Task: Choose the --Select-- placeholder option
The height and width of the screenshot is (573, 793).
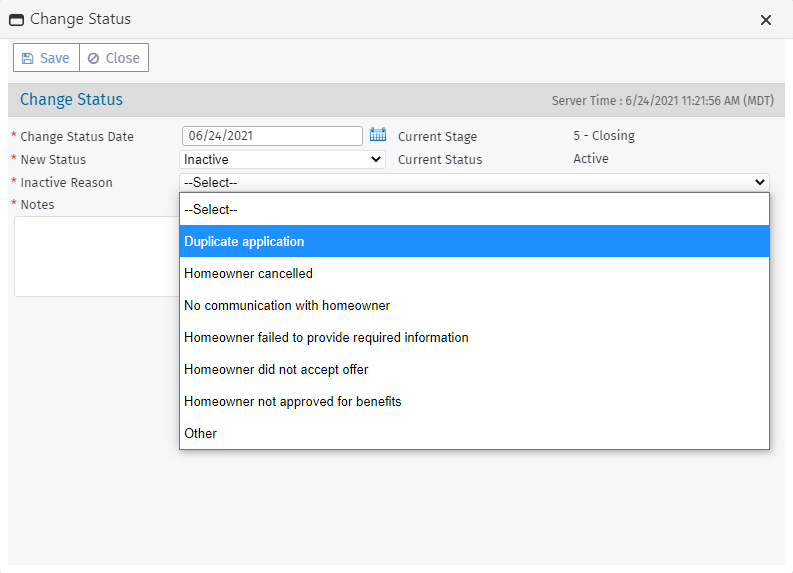Action: [474, 210]
